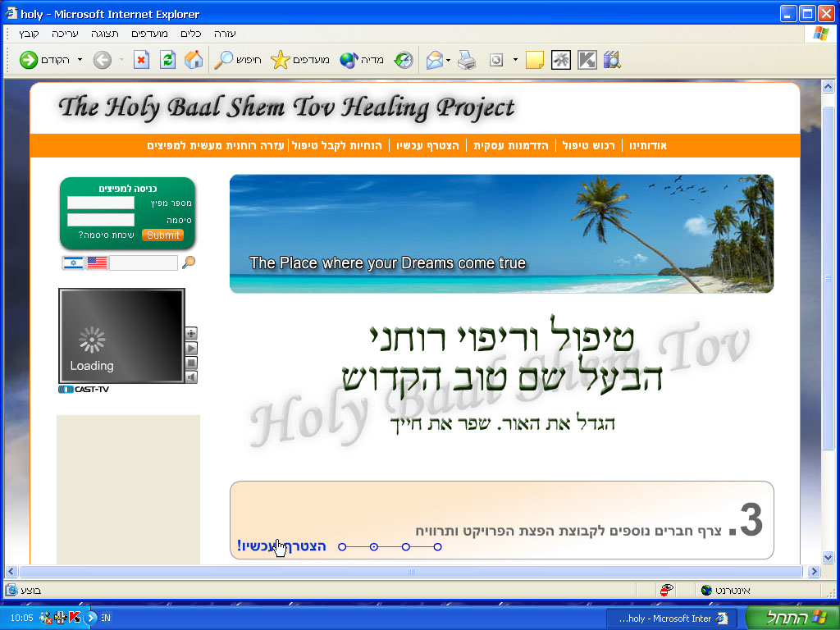Expand the tray with blue arrow icon
840x630 pixels.
[90, 618]
